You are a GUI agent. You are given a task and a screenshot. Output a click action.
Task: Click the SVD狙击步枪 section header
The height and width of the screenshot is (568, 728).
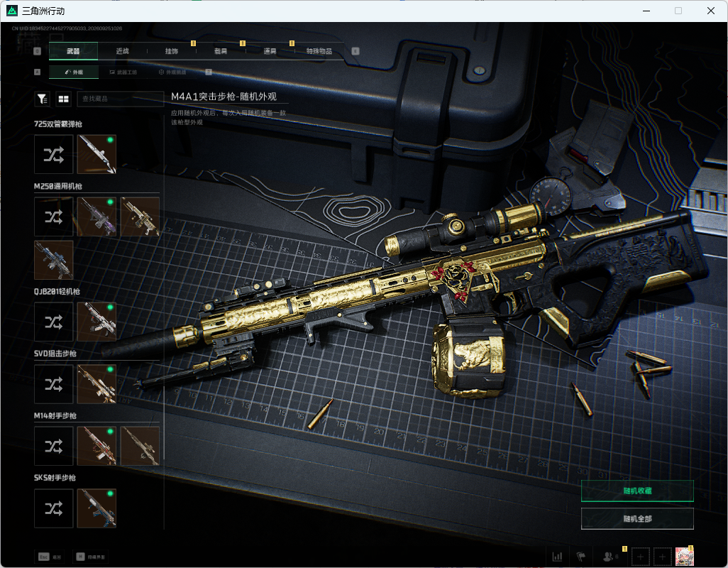pyautogui.click(x=55, y=354)
